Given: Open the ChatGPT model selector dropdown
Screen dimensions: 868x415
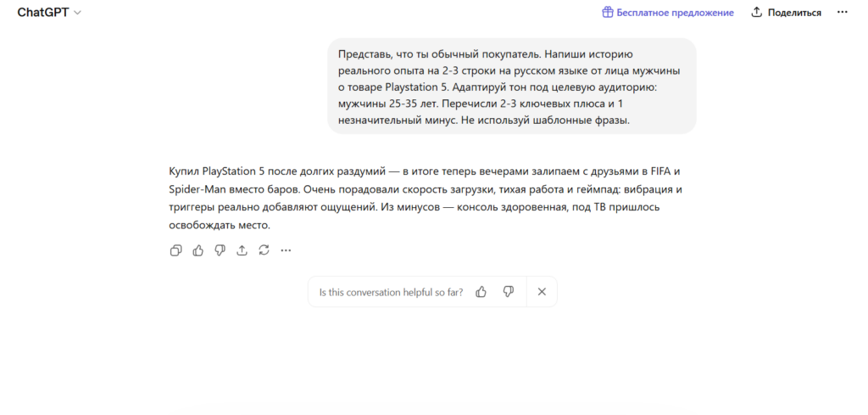Looking at the screenshot, I should [49, 13].
